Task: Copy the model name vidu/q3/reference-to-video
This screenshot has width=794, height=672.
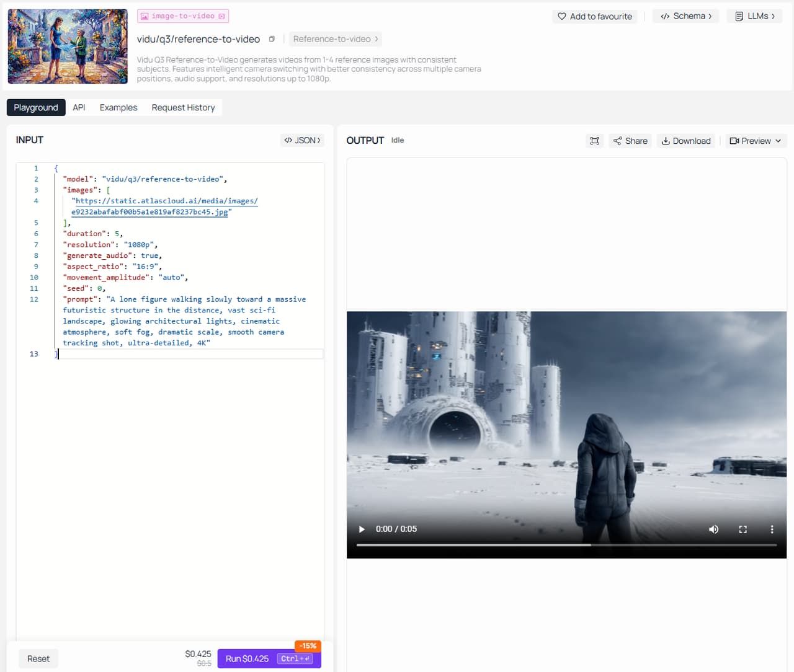Action: click(272, 39)
